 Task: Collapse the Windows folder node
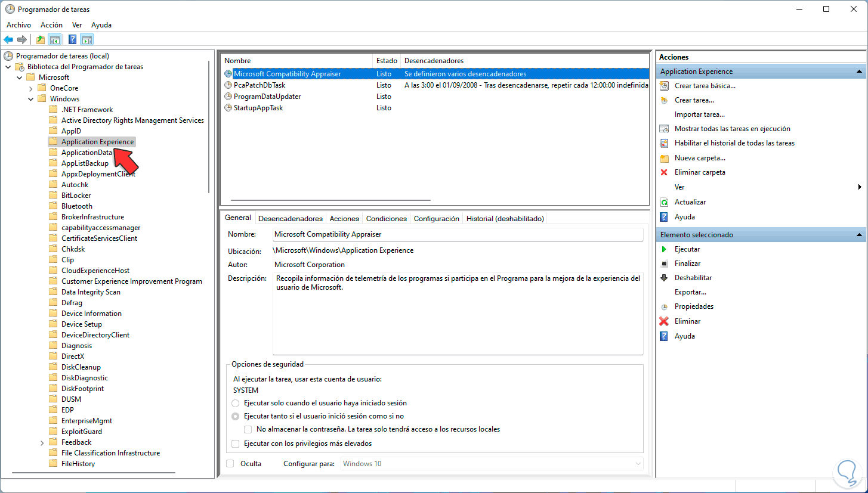pyautogui.click(x=31, y=99)
